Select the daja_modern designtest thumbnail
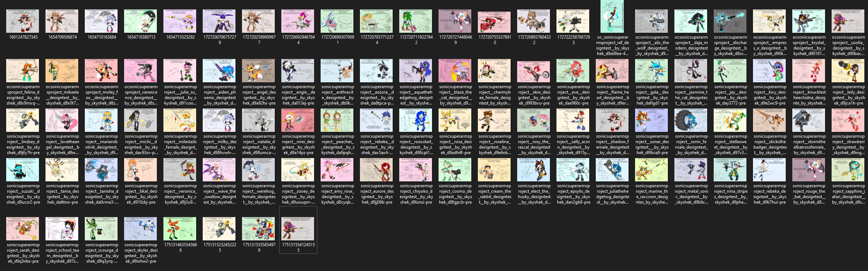The height and width of the screenshot is (271, 868). pos(691,21)
